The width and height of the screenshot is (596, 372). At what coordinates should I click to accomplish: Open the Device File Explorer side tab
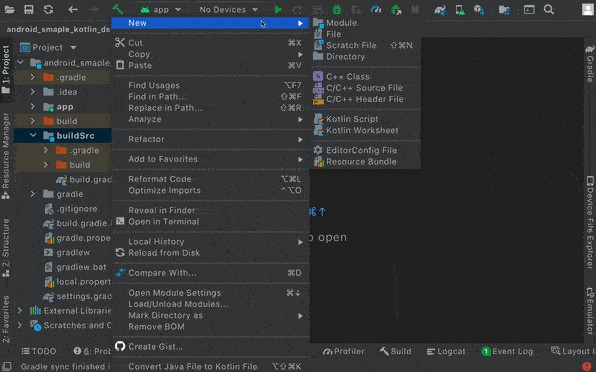tap(590, 223)
